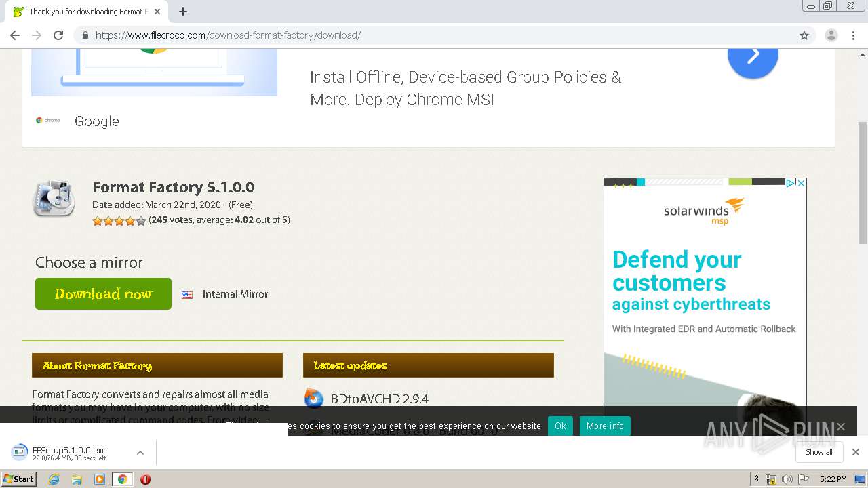The image size is (868, 488).
Task: Open a new browser tab
Action: pos(183,12)
